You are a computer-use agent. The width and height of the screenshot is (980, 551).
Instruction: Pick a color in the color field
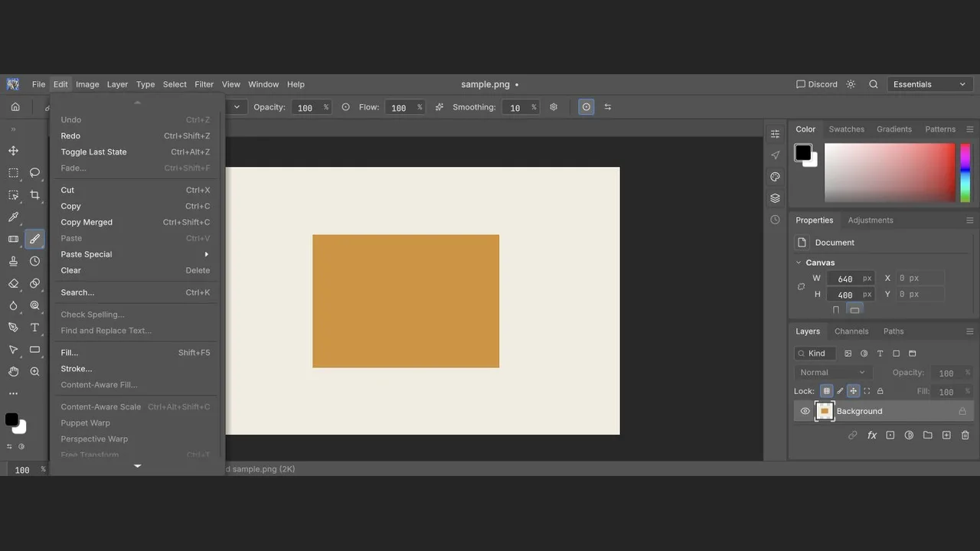(890, 173)
